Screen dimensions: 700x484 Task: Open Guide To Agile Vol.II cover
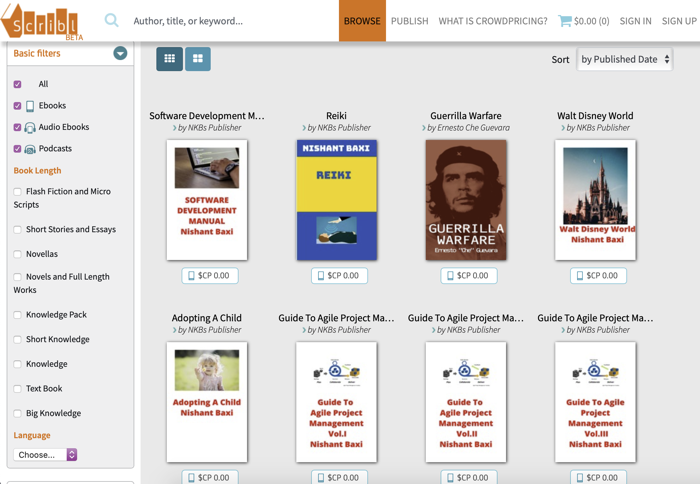pos(466,402)
